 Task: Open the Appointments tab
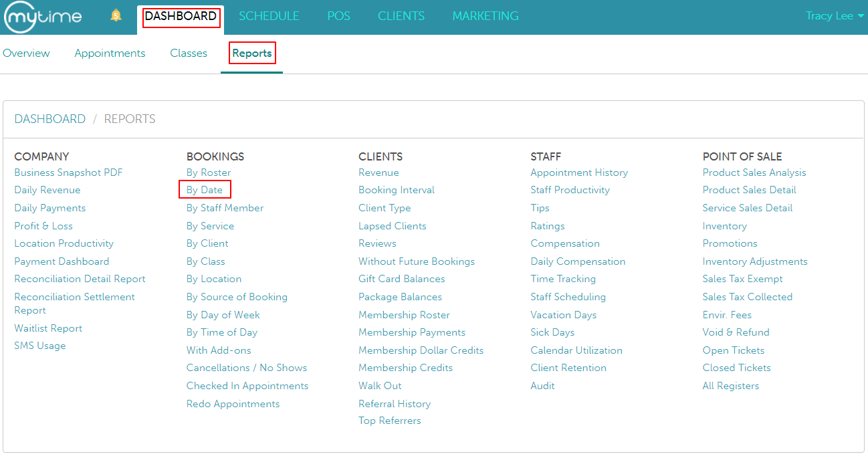(x=110, y=53)
